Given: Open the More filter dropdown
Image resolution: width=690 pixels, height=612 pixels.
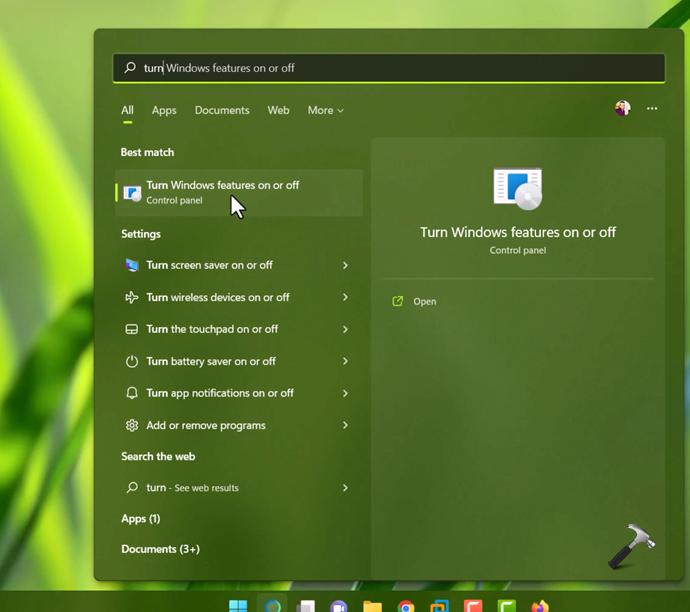Looking at the screenshot, I should [326, 110].
